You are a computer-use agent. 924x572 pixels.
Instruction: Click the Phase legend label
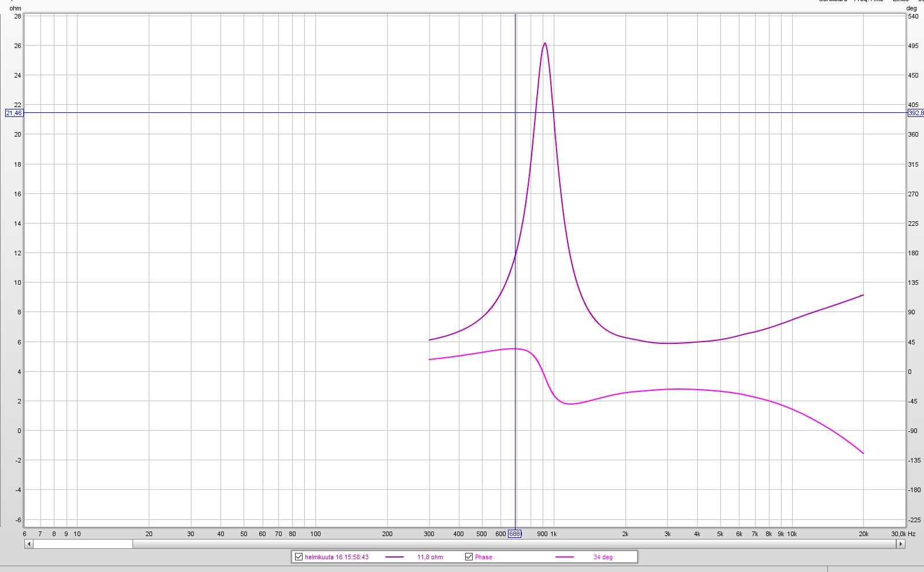pyautogui.click(x=484, y=557)
